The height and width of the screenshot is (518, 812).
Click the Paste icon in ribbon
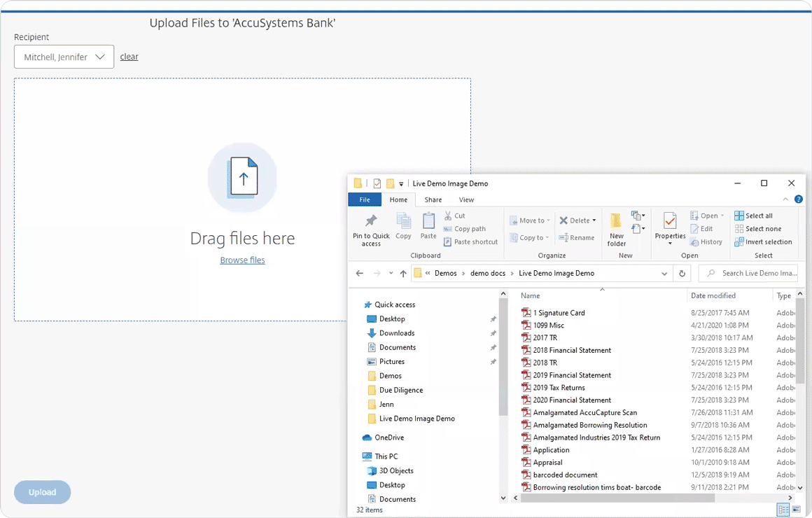pyautogui.click(x=428, y=223)
